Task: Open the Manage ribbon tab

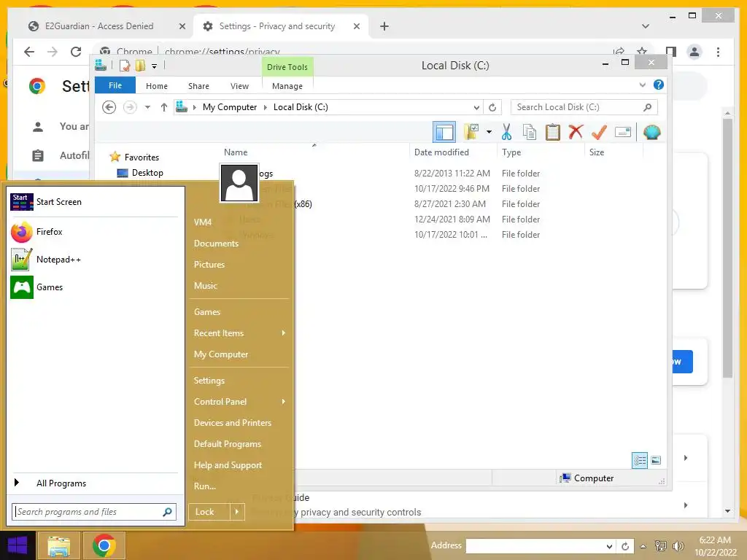Action: pyautogui.click(x=287, y=86)
